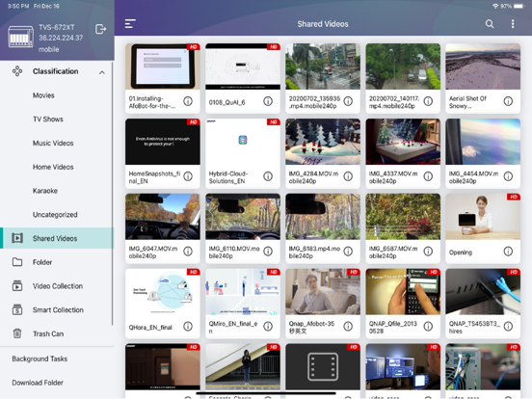Collapse the Classification section chevron
The image size is (532, 399).
102,72
